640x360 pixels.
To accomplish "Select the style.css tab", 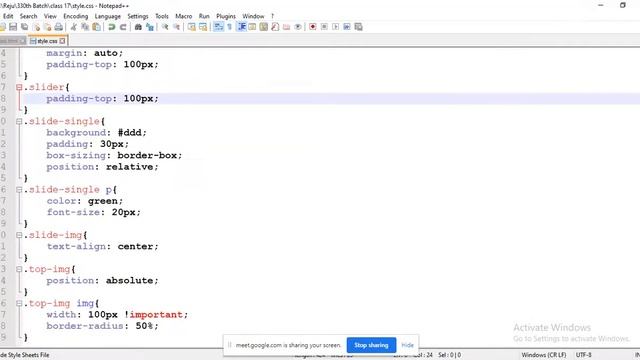I will [x=47, y=41].
